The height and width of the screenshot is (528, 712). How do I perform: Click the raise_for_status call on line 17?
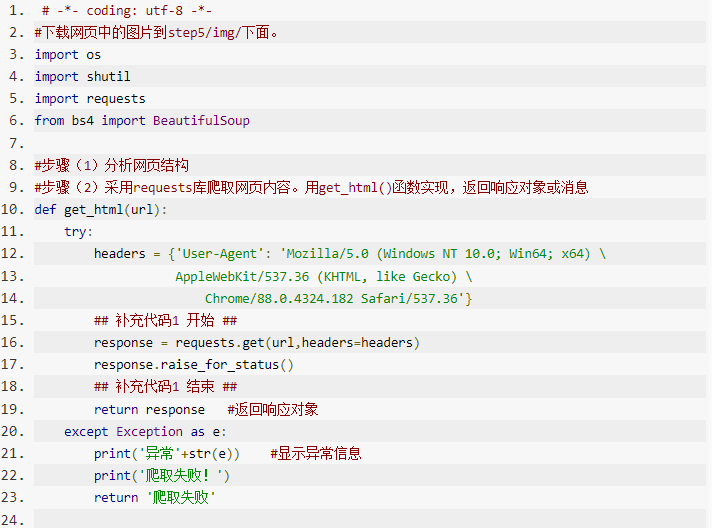223,363
